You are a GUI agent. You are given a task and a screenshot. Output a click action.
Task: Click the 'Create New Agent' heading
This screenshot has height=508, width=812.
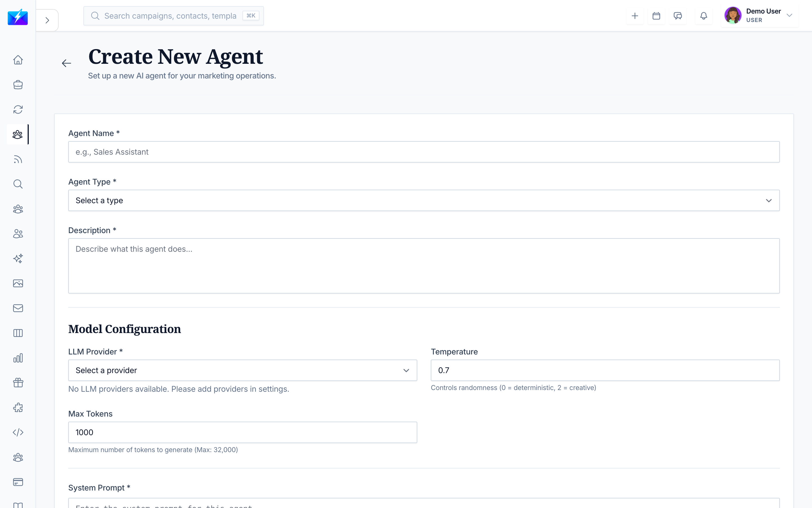coord(175,56)
